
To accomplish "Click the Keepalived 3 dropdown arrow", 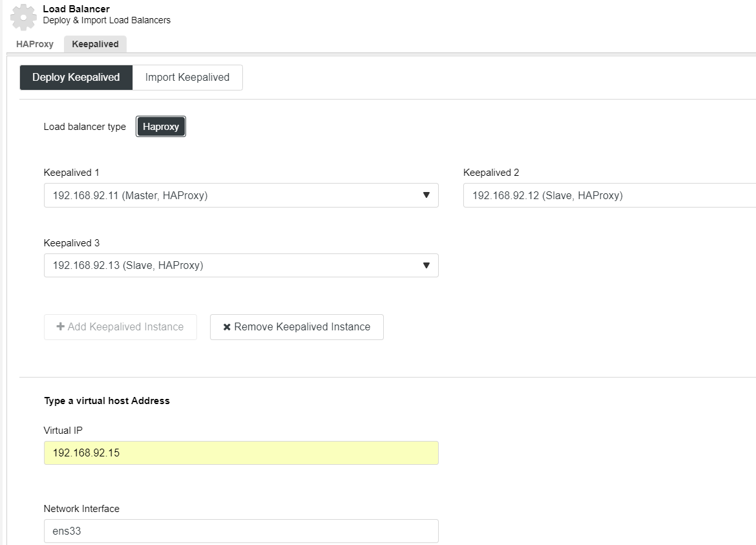I will [426, 265].
